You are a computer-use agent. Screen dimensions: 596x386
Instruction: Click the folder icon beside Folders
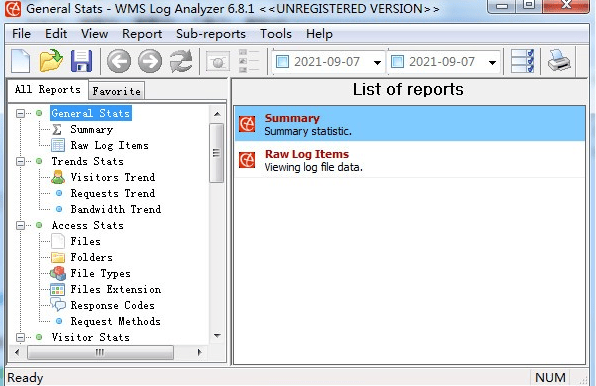pyautogui.click(x=58, y=258)
